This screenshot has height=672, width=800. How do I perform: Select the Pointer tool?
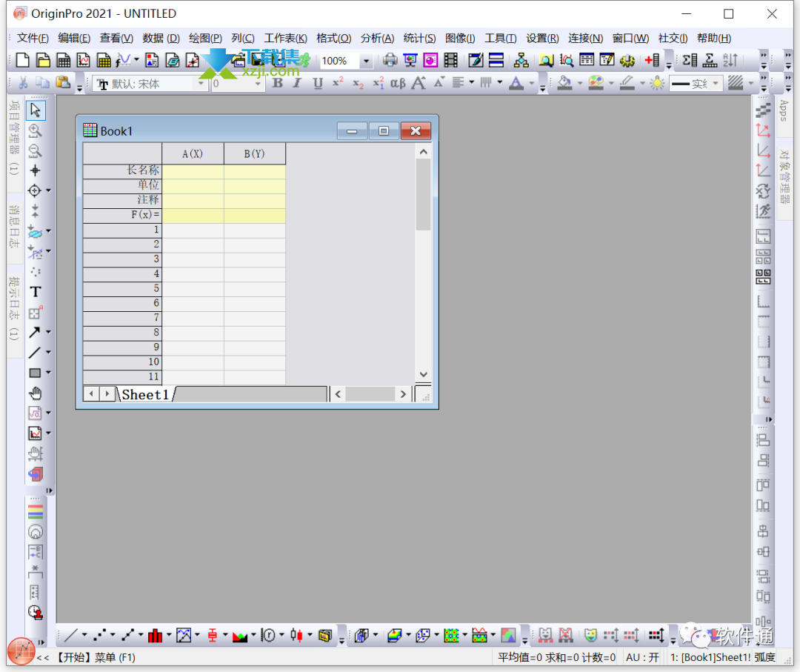pyautogui.click(x=36, y=110)
